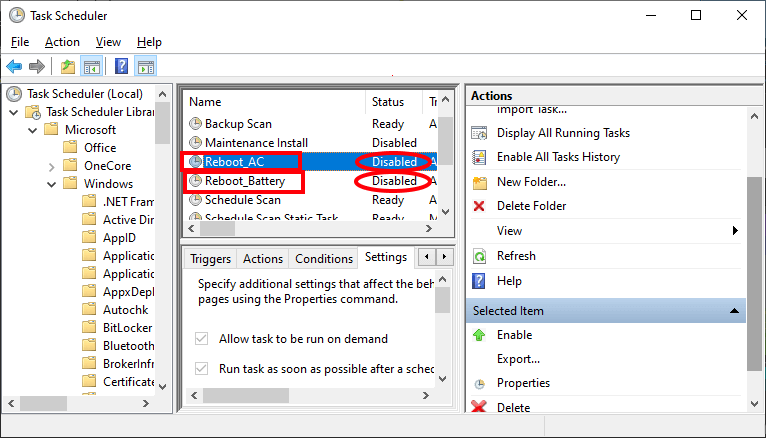Click tree pane horizontal scrollbar thumb
This screenshot has width=766, height=438.
[x=43, y=403]
